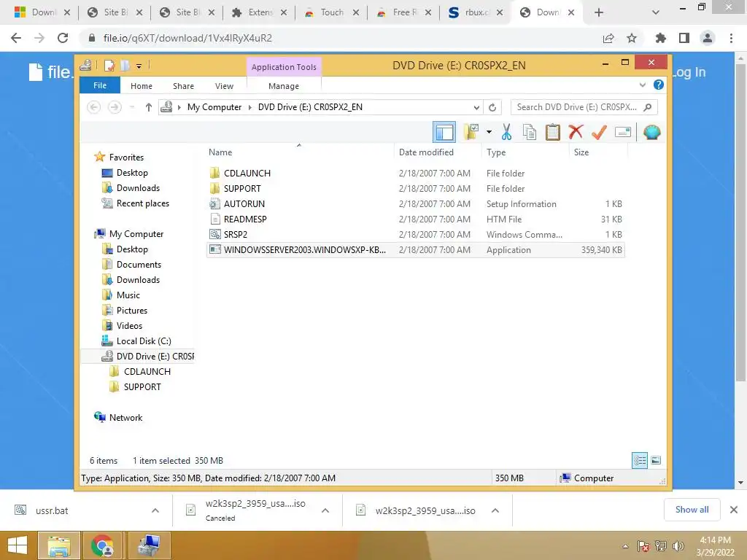Click the Explorer window Help question mark
Image resolution: width=747 pixels, height=560 pixels.
click(x=659, y=85)
